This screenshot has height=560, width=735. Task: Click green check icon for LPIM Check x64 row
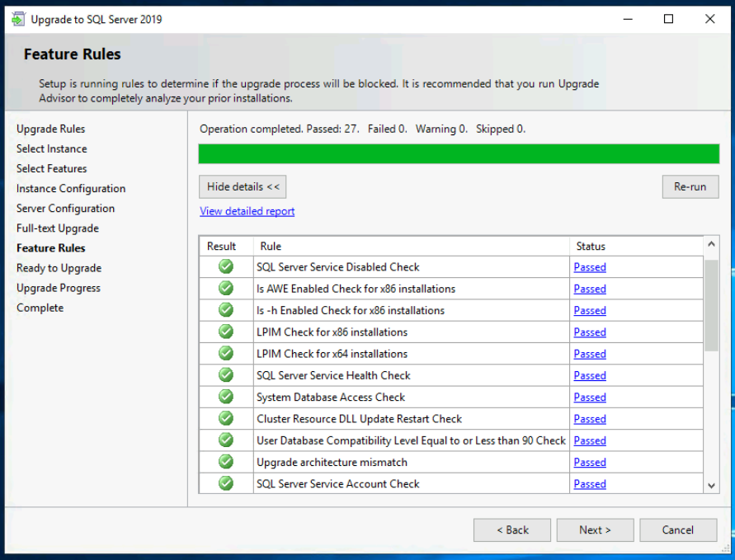[x=226, y=353]
